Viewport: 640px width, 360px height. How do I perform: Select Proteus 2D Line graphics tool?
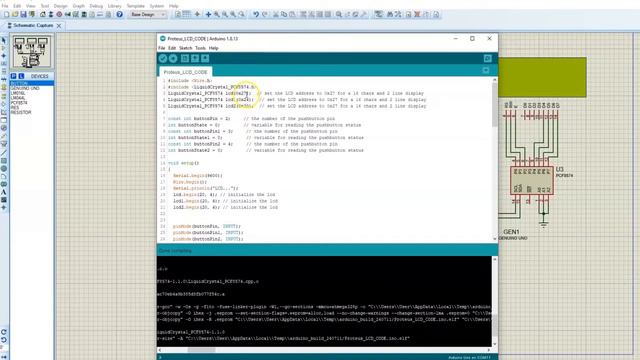tap(4, 153)
